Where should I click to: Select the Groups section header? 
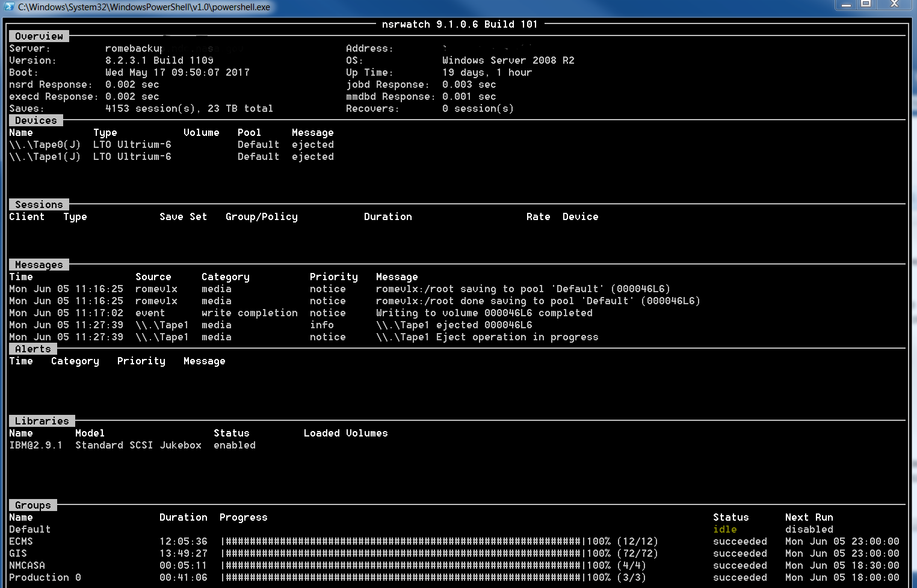33,505
